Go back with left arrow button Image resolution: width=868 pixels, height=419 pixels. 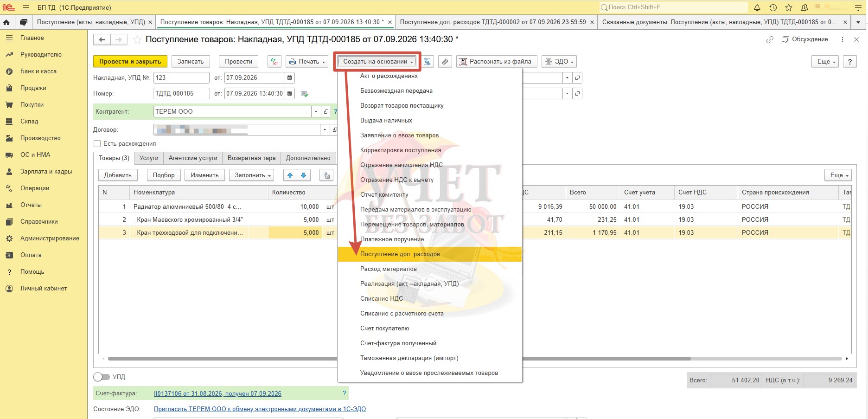coord(102,39)
